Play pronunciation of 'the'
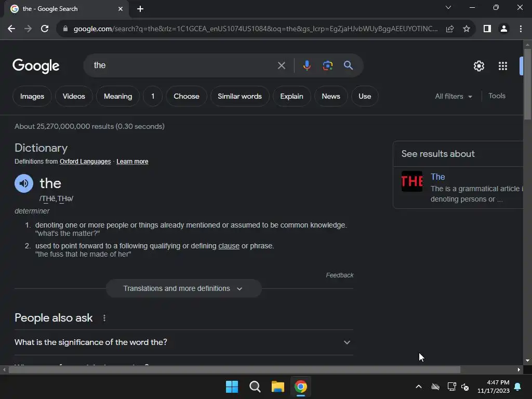The image size is (532, 399). click(x=24, y=183)
